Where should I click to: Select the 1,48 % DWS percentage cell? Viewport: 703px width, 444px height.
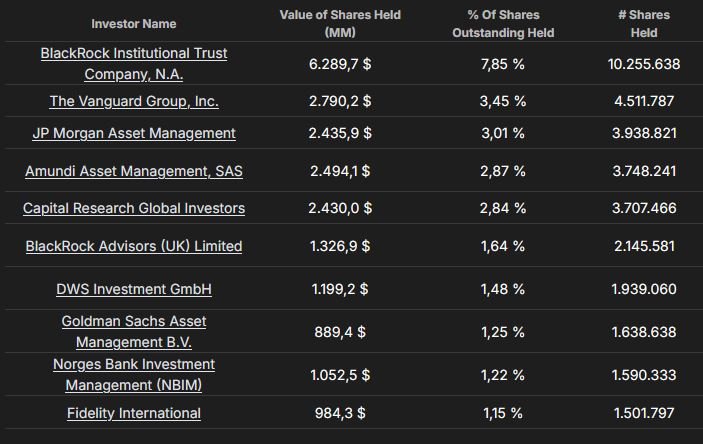coord(503,289)
